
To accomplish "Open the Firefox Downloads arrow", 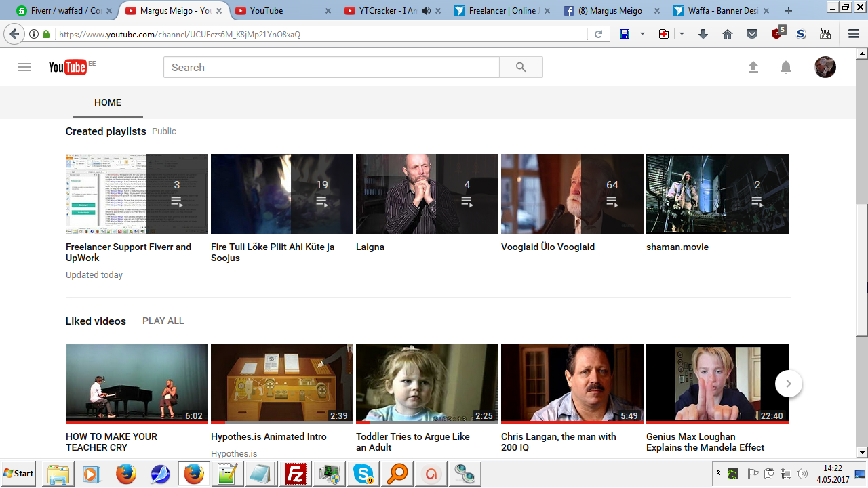I will pos(703,34).
